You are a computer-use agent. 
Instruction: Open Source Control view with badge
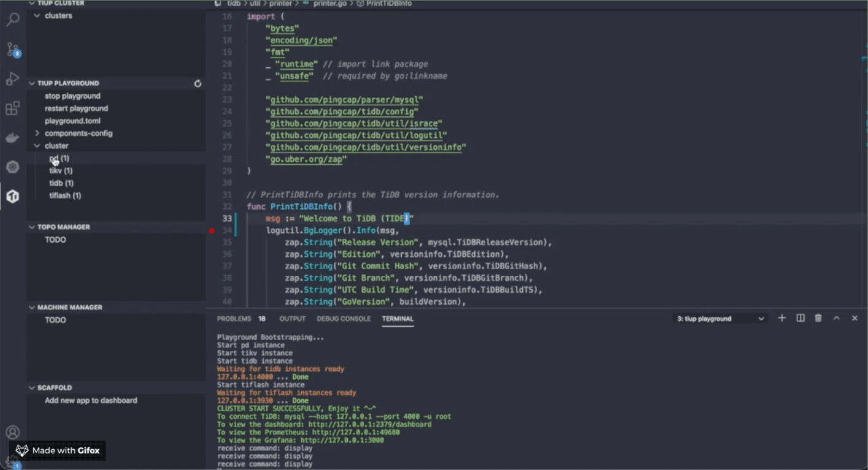[12, 50]
